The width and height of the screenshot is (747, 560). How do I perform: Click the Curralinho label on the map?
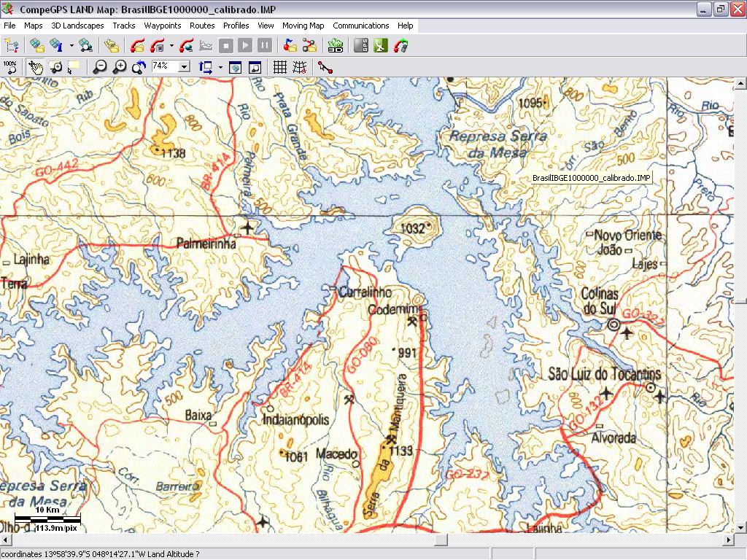pos(365,292)
